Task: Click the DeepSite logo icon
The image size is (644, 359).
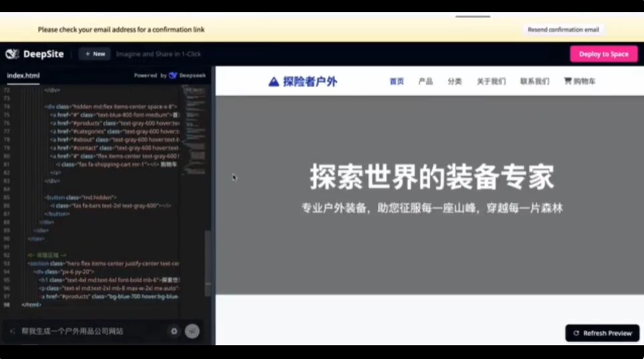Action: (x=12, y=54)
